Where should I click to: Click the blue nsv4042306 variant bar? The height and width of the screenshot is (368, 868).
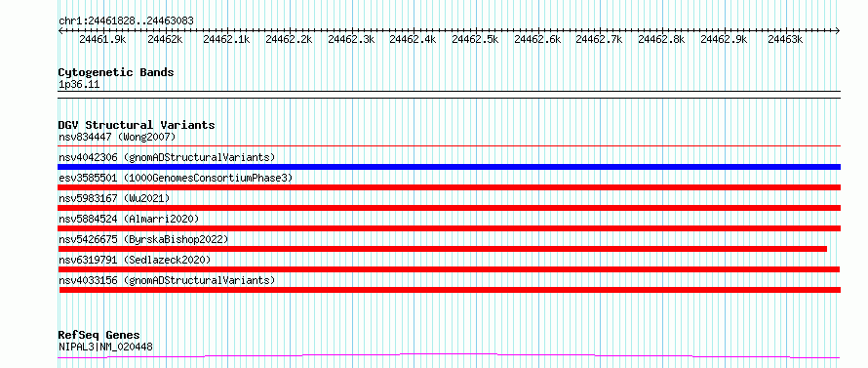[x=449, y=167]
